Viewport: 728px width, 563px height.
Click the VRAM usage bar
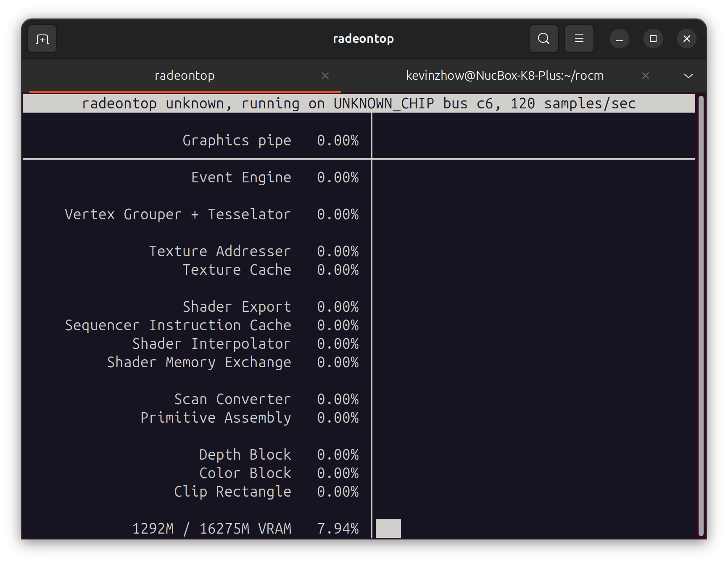(x=388, y=529)
